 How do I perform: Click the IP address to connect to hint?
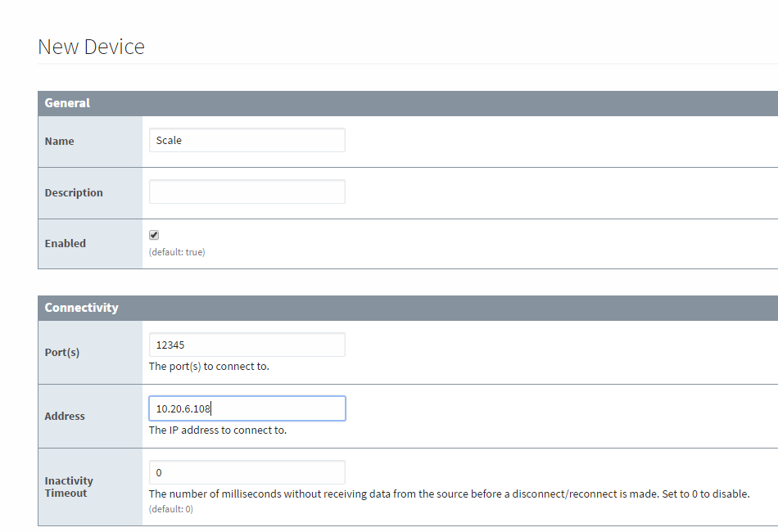click(x=218, y=431)
